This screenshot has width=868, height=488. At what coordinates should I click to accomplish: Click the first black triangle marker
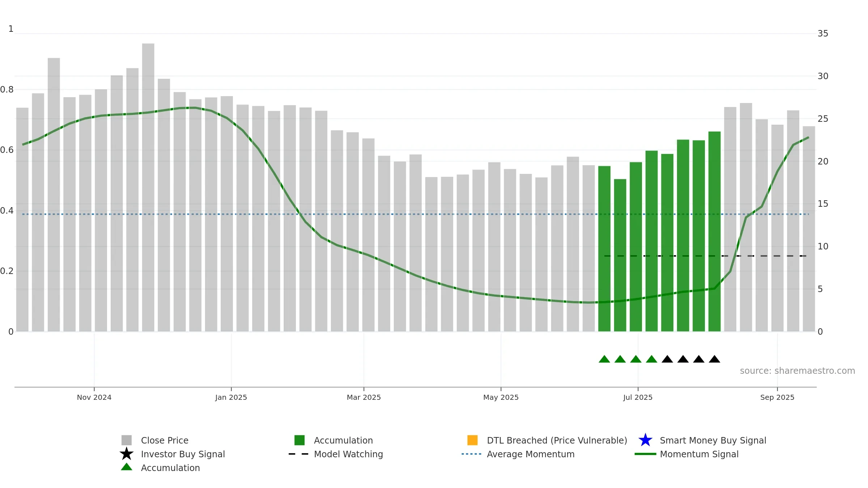(x=667, y=359)
